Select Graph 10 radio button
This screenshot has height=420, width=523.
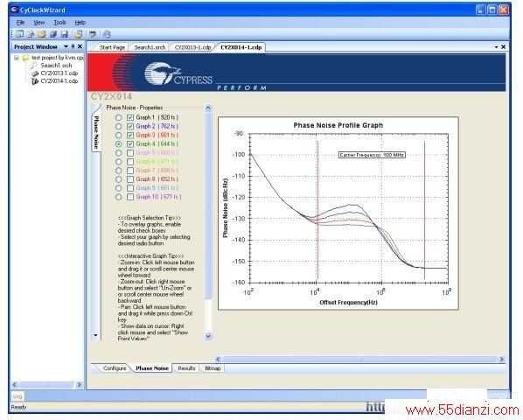coord(118,197)
